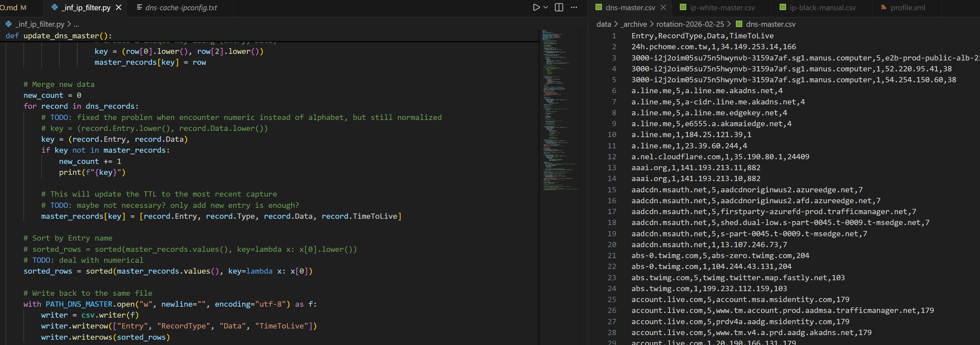The height and width of the screenshot is (345, 980).
Task: Click line number 28 in CSV gutter
Action: click(x=611, y=332)
